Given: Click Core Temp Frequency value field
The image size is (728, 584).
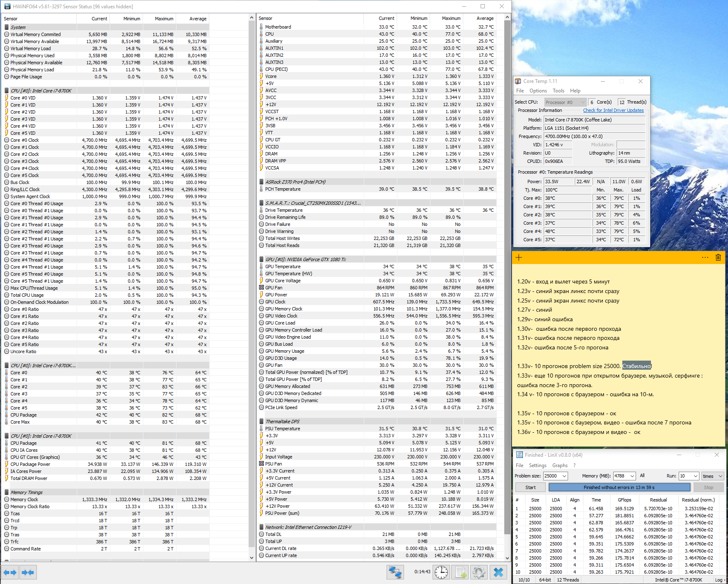Looking at the screenshot, I should point(594,136).
